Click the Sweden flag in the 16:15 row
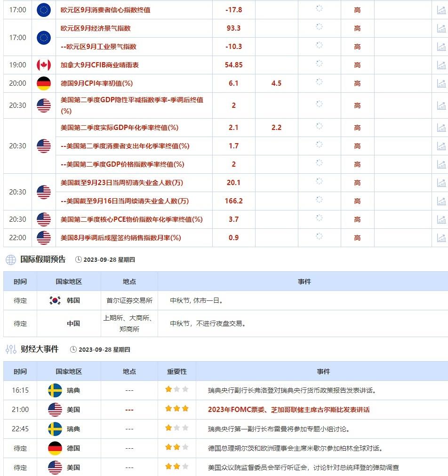The height and width of the screenshot is (476, 448). [x=55, y=390]
